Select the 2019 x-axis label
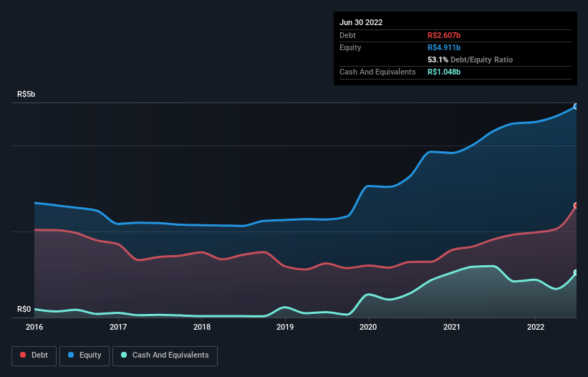Screen dimensions: 588x377 tap(285, 327)
